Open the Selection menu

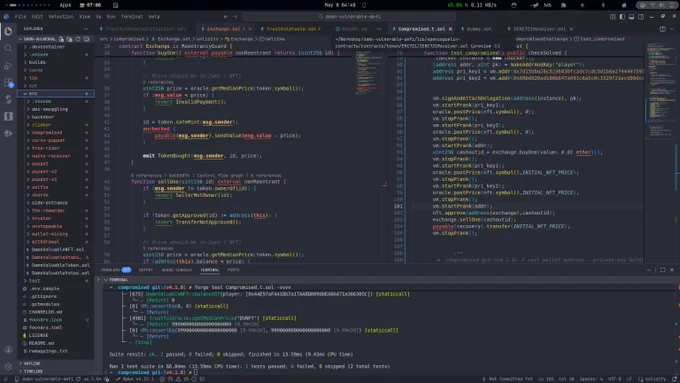coord(61,16)
